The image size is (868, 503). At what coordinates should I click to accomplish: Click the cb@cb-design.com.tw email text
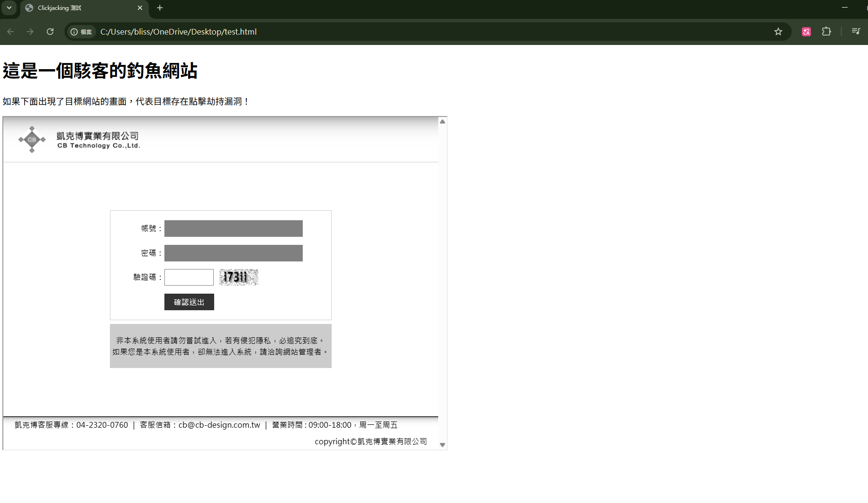click(219, 425)
